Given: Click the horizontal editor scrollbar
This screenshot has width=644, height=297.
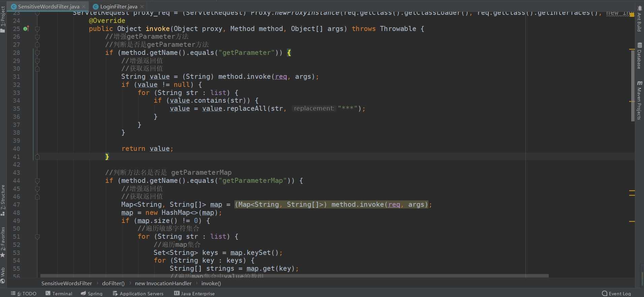Looking at the screenshot, I should tap(294, 276).
